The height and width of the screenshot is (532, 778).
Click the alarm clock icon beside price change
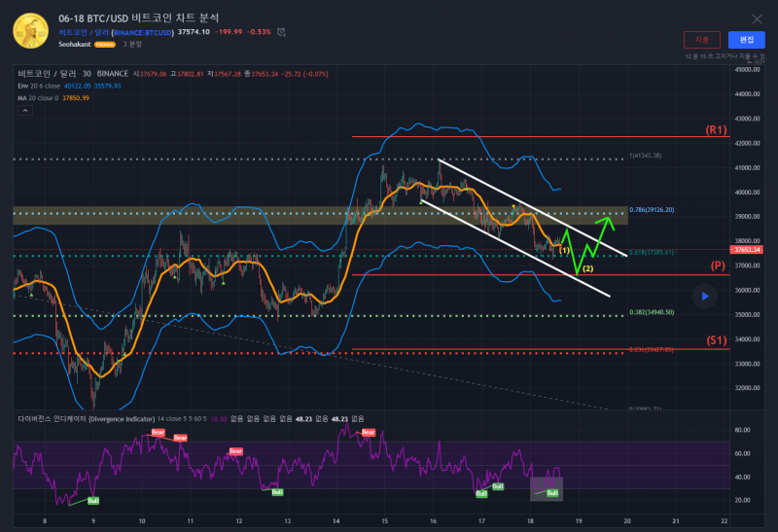coord(281,32)
